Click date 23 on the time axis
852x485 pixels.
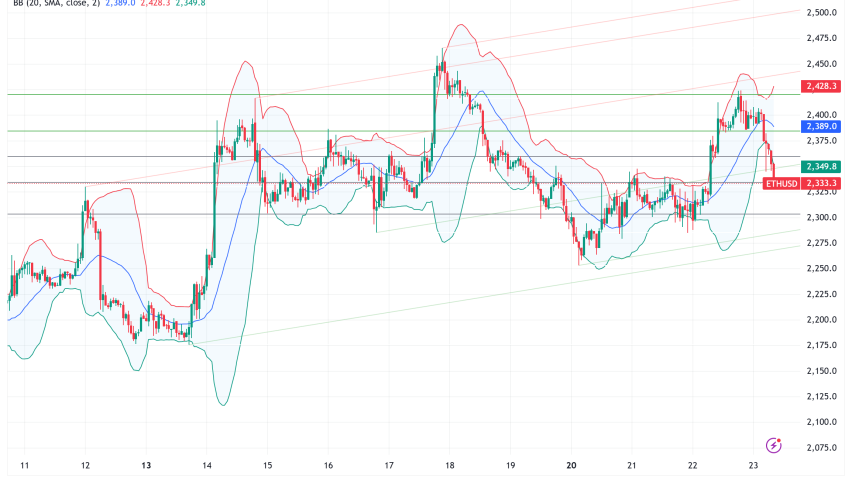coord(753,466)
